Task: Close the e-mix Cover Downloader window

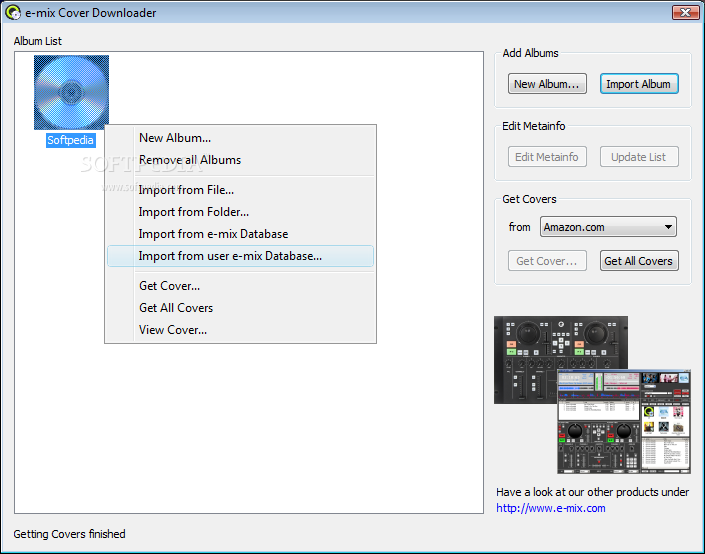Action: 685,13
